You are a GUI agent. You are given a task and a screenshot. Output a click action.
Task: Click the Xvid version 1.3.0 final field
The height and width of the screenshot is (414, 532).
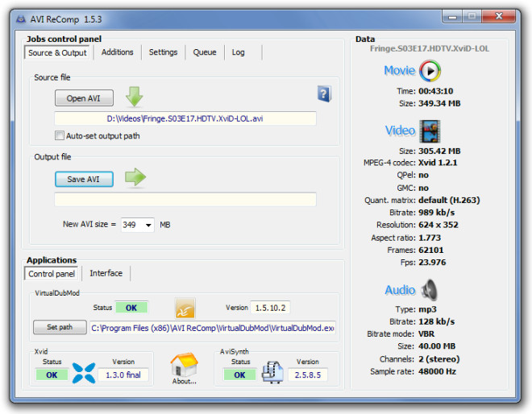point(123,375)
